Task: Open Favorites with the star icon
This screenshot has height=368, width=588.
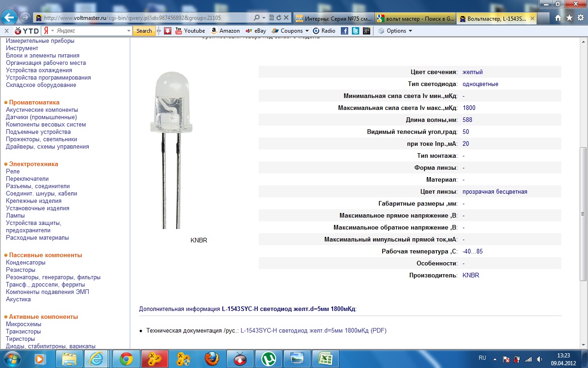Action: tap(569, 18)
